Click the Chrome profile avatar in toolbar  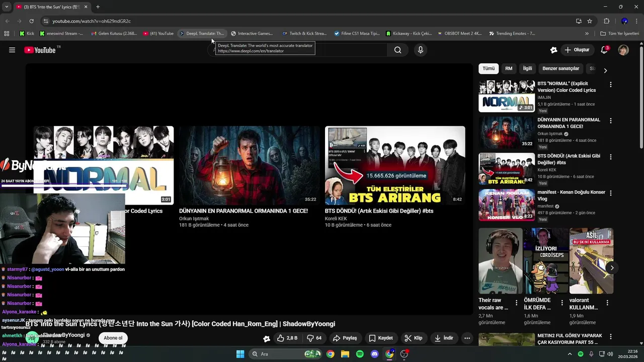pos(624,21)
